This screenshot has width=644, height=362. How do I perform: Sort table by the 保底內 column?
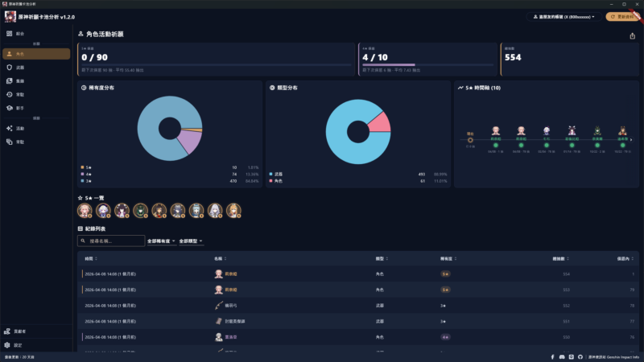625,258
